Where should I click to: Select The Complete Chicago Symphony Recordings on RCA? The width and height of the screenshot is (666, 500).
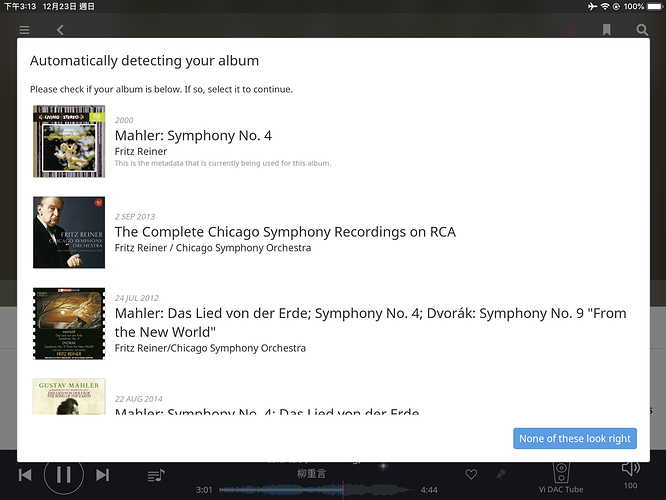pyautogui.click(x=333, y=232)
